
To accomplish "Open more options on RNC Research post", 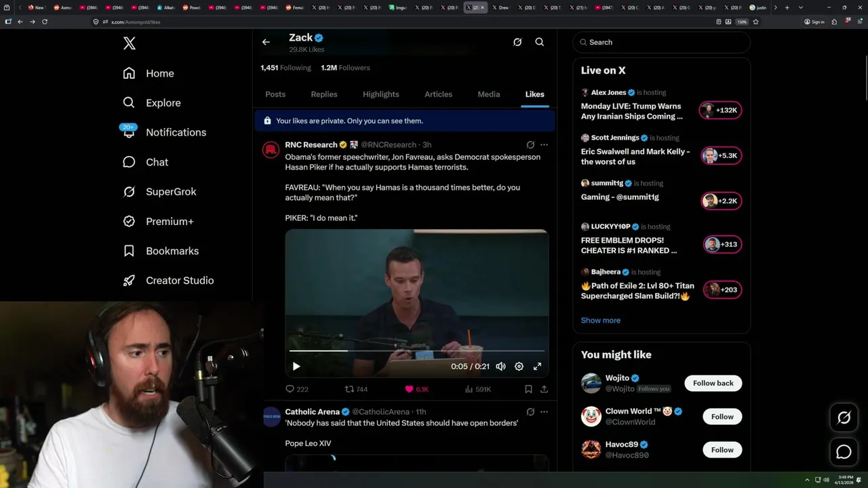I will (544, 145).
